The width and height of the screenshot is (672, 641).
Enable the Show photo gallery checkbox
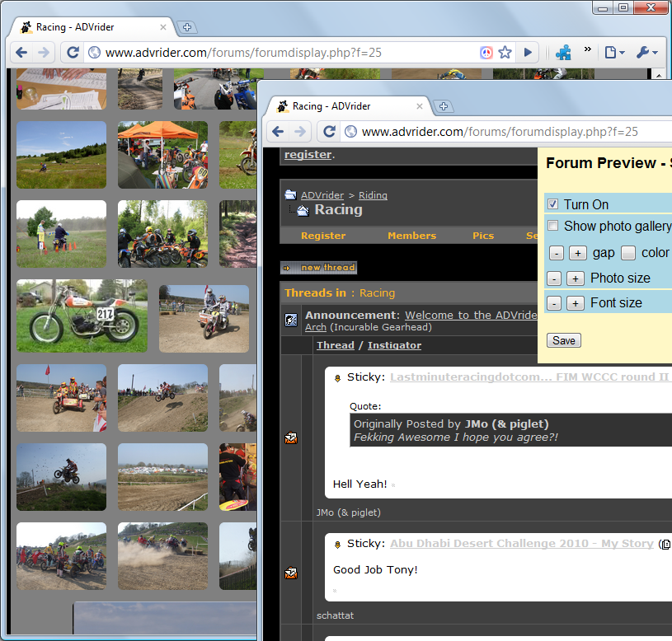(553, 226)
